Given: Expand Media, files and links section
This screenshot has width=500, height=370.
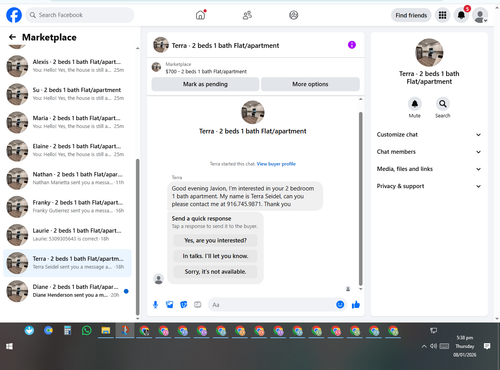Looking at the screenshot, I should point(429,169).
